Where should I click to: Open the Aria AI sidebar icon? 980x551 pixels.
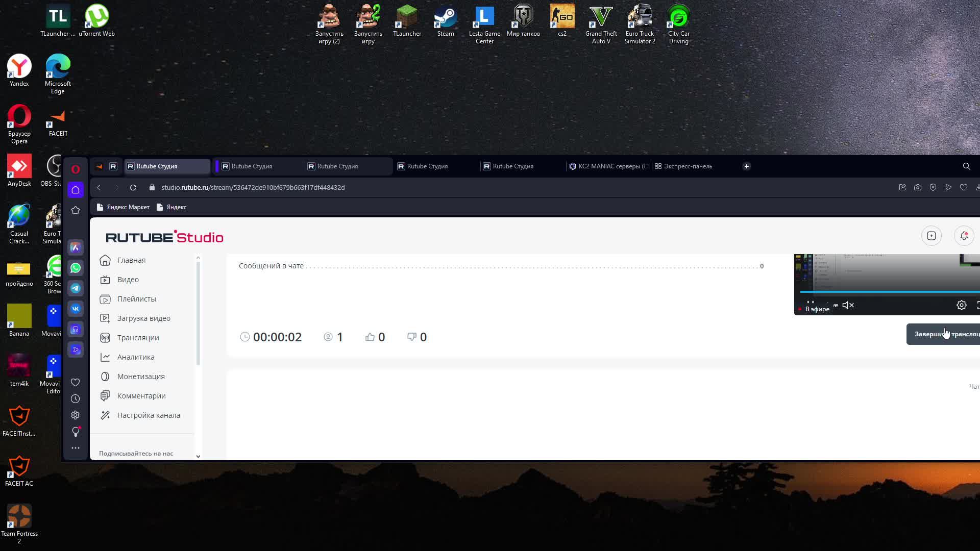[x=76, y=247]
